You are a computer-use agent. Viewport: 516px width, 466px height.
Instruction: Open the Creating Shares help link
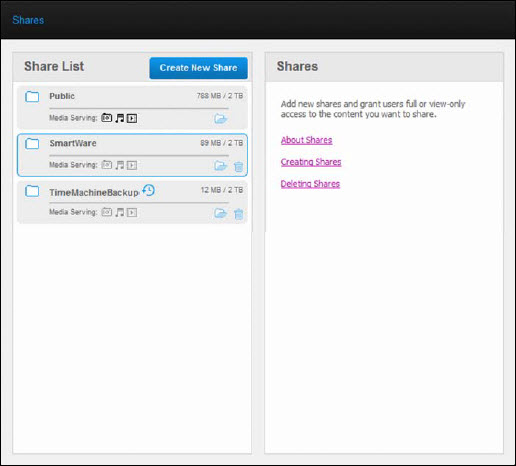point(311,162)
